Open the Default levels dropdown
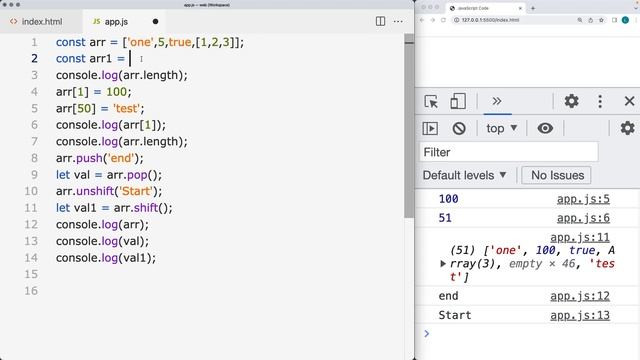640x360 pixels. [464, 175]
